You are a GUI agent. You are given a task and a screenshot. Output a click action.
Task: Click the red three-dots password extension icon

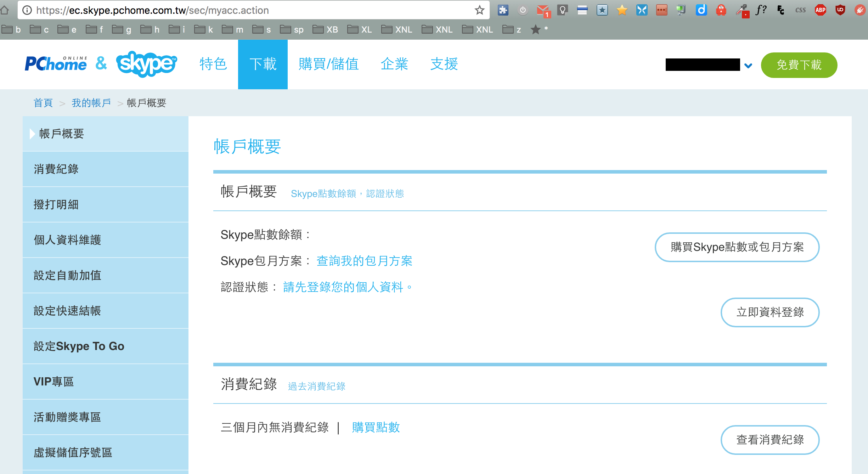(x=661, y=10)
